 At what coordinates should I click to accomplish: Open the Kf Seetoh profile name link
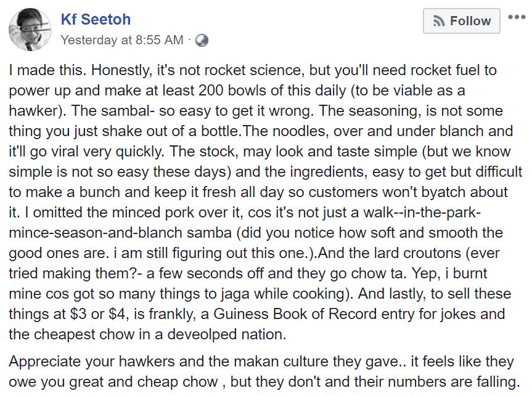[96, 19]
